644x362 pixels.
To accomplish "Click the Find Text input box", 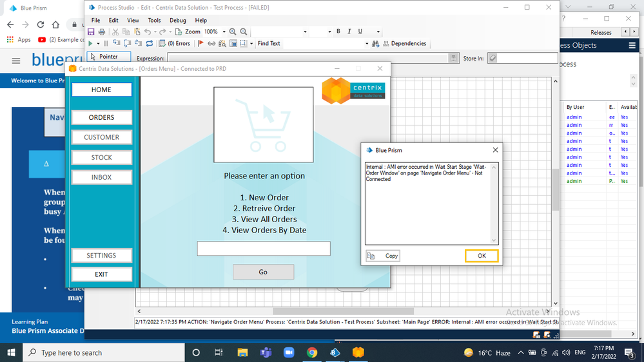I will tap(325, 44).
